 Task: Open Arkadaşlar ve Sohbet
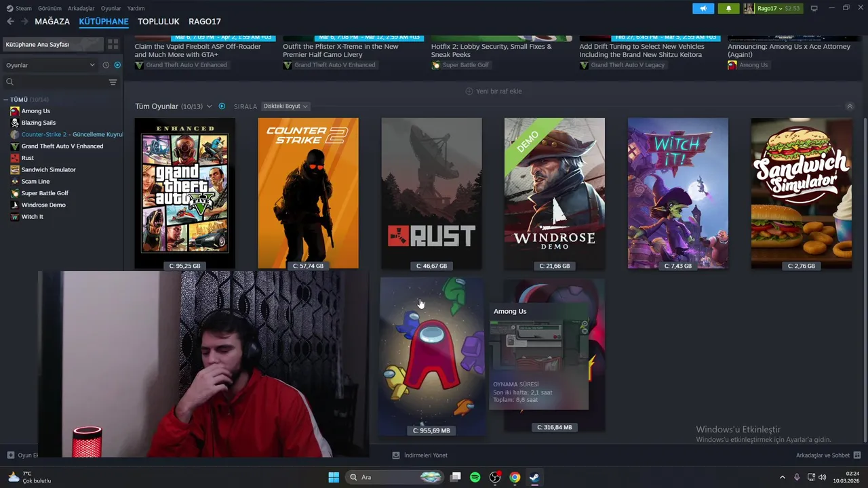[x=828, y=455]
